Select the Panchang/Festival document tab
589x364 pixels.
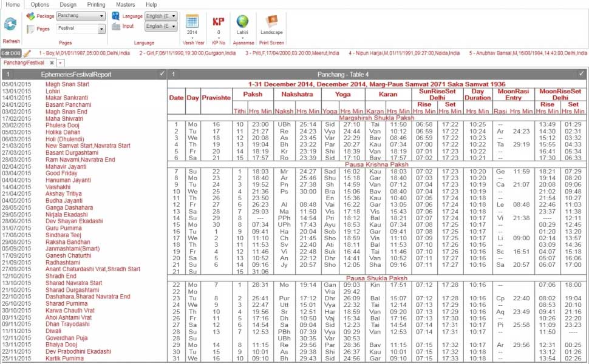coord(24,63)
